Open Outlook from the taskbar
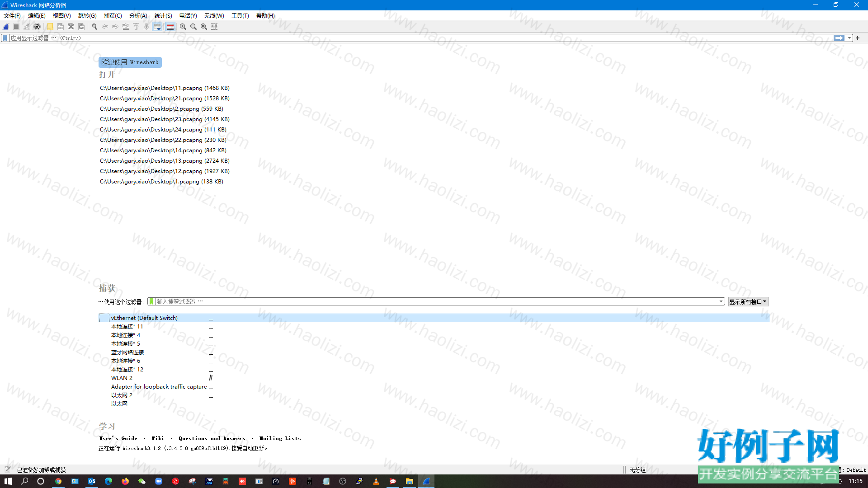Image resolution: width=868 pixels, height=488 pixels. (x=92, y=481)
